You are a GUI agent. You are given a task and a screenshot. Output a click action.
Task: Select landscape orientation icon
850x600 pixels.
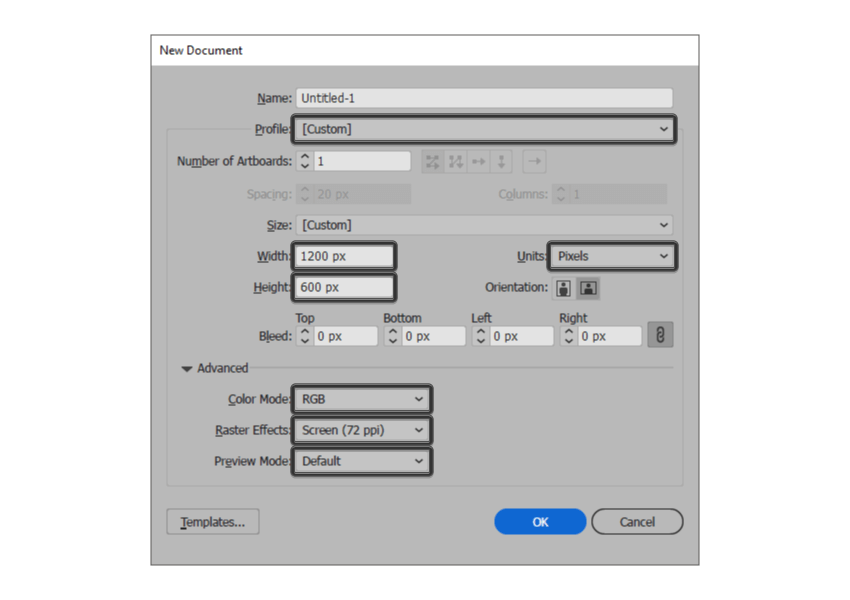tap(588, 288)
